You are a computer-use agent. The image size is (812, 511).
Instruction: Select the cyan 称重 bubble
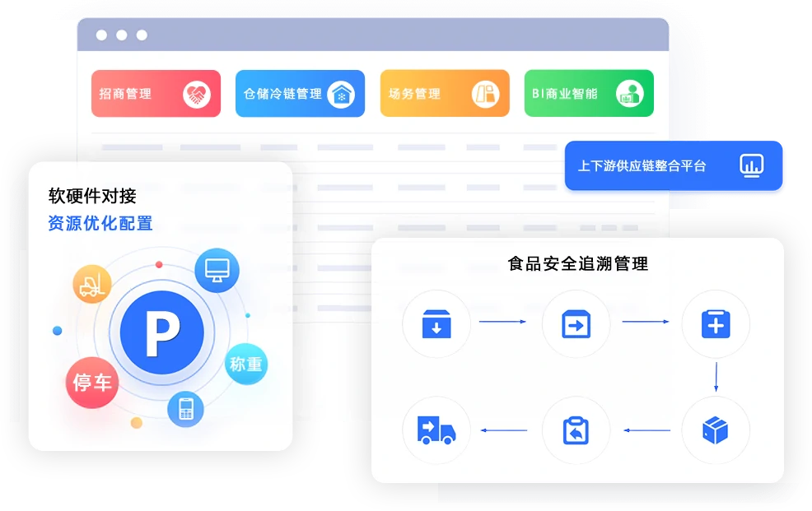pos(245,364)
